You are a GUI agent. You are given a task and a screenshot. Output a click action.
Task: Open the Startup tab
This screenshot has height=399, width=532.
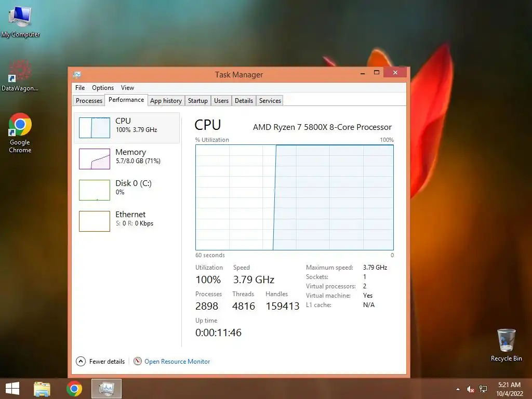click(x=198, y=100)
